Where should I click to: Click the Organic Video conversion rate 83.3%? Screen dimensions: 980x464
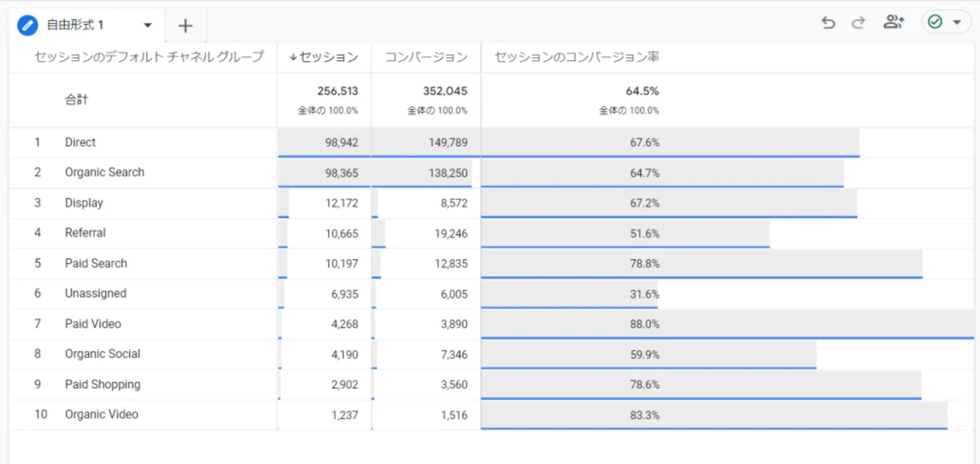click(x=645, y=415)
